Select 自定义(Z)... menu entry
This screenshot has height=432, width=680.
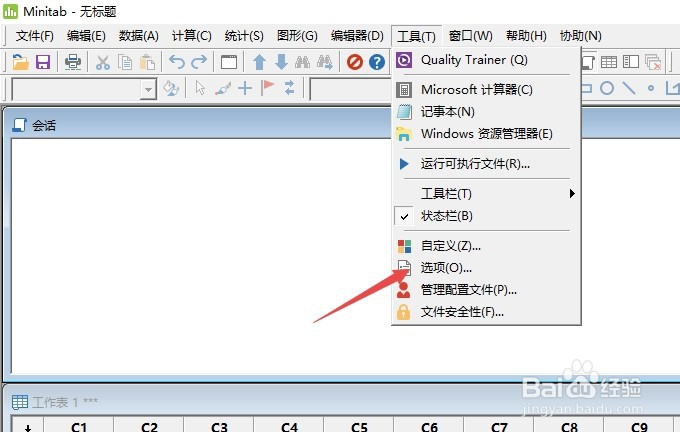click(x=486, y=246)
